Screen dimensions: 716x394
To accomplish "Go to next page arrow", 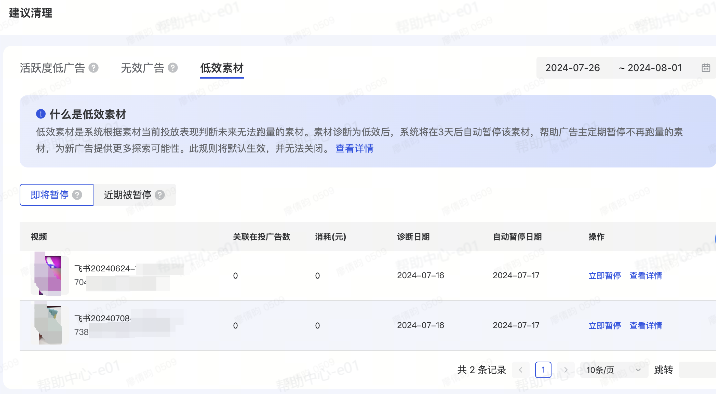I will pos(566,370).
